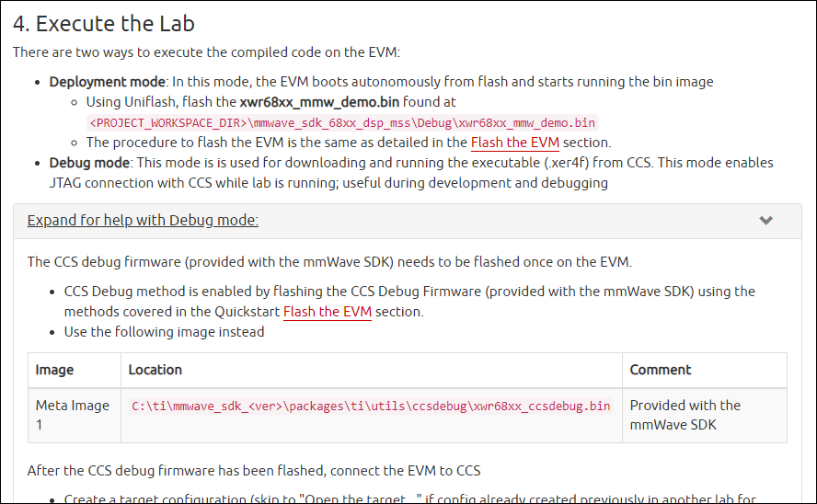This screenshot has width=817, height=504.
Task: Click the Location column header
Action: point(155,370)
